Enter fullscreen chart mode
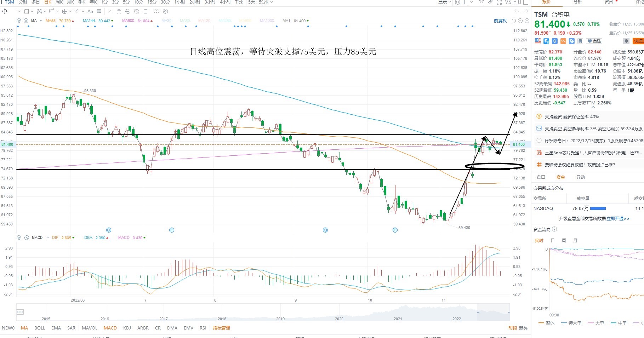 click(499, 2)
